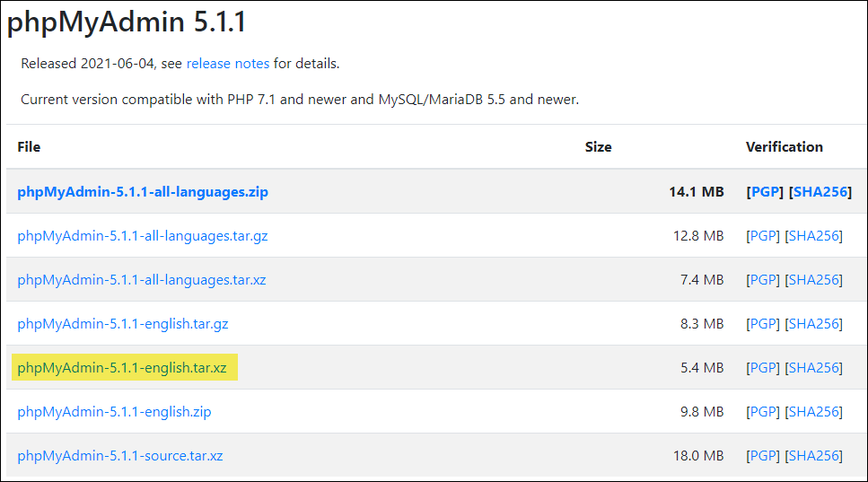Open PGP signature for all-languages.tar.gz

(763, 236)
